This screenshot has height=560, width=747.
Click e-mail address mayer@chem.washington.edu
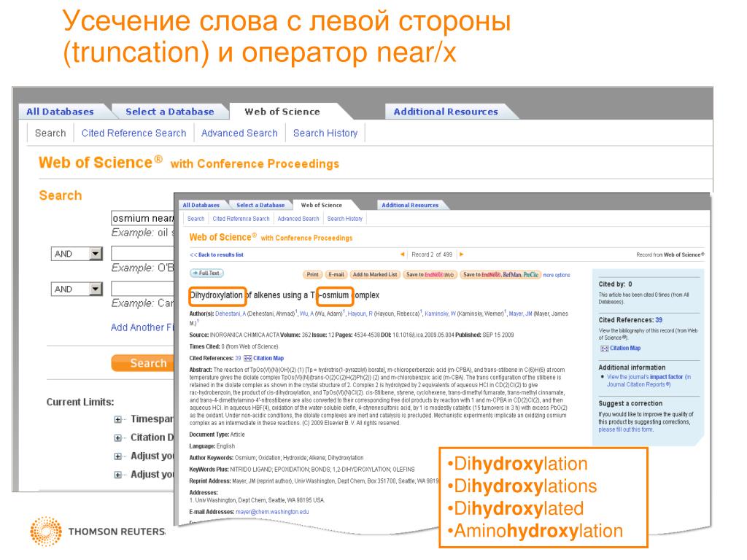pyautogui.click(x=272, y=512)
